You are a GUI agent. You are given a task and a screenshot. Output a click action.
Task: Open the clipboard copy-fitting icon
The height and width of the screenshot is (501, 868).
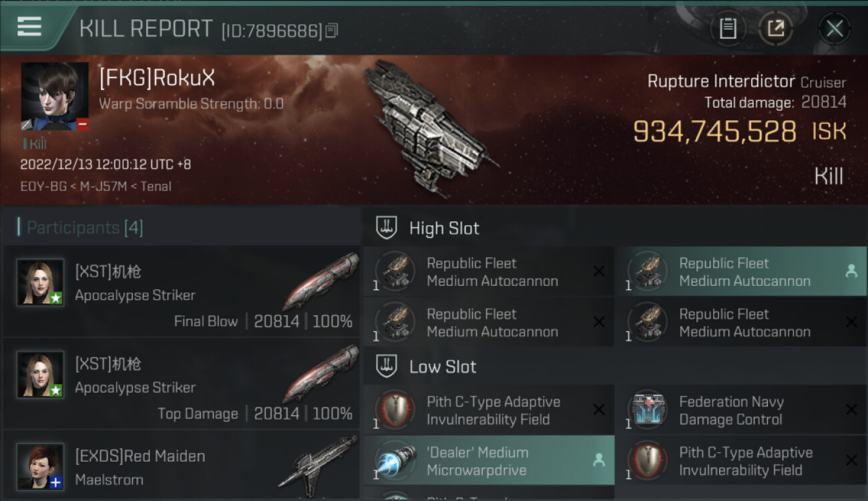pos(728,29)
